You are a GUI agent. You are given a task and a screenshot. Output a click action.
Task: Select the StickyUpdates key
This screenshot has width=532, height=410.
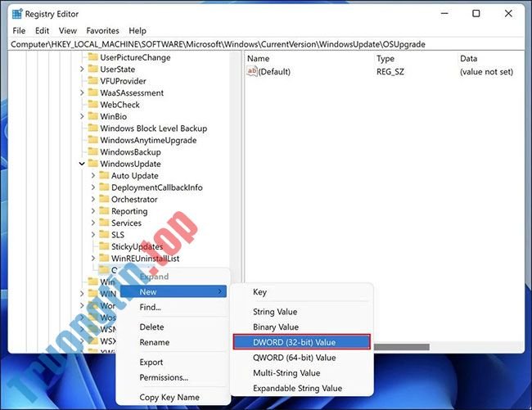pyautogui.click(x=137, y=246)
